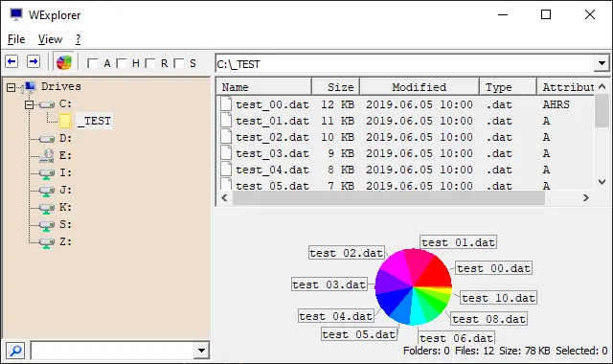Toggle the pie chart view icon
This screenshot has width=613, height=364.
[x=64, y=62]
